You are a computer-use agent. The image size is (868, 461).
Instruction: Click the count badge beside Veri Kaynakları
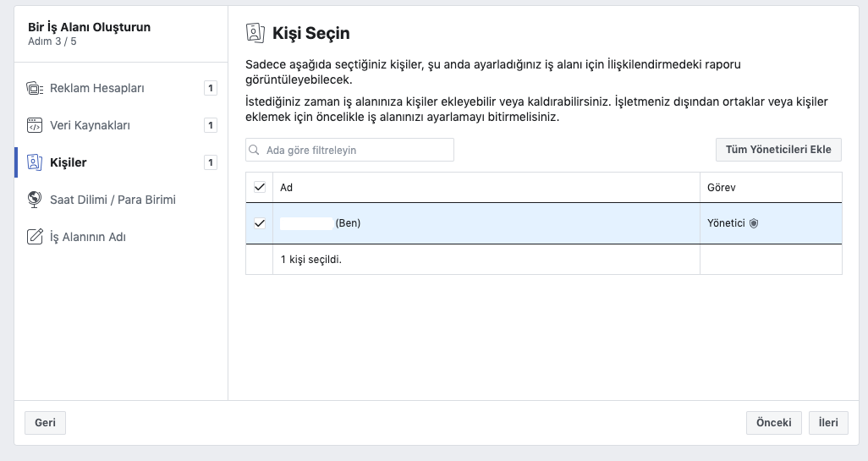pos(211,125)
